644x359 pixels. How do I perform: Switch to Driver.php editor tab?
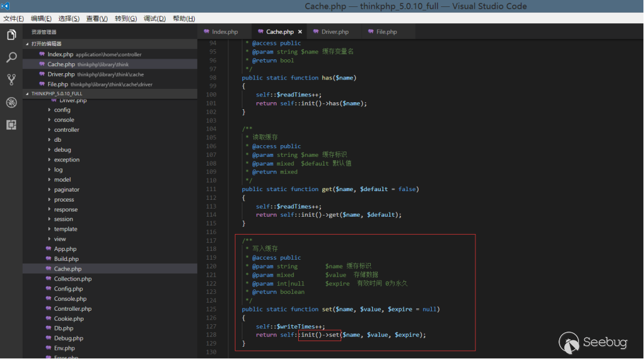pyautogui.click(x=335, y=31)
